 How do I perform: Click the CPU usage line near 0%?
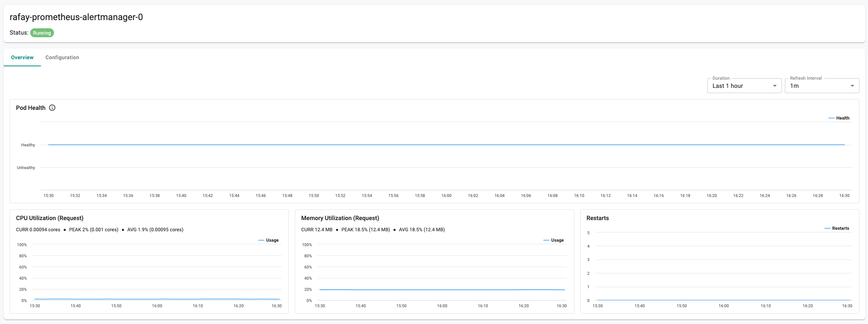click(157, 299)
